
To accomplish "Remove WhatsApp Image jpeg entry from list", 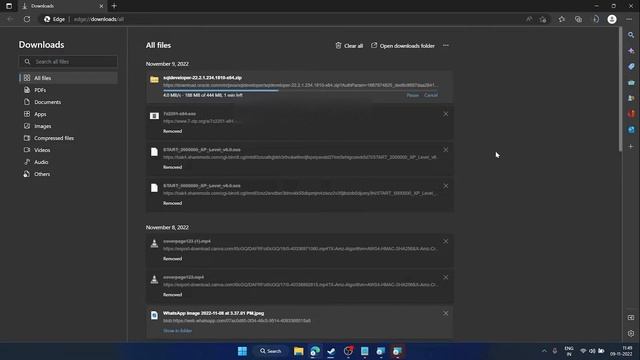I will coord(446,313).
